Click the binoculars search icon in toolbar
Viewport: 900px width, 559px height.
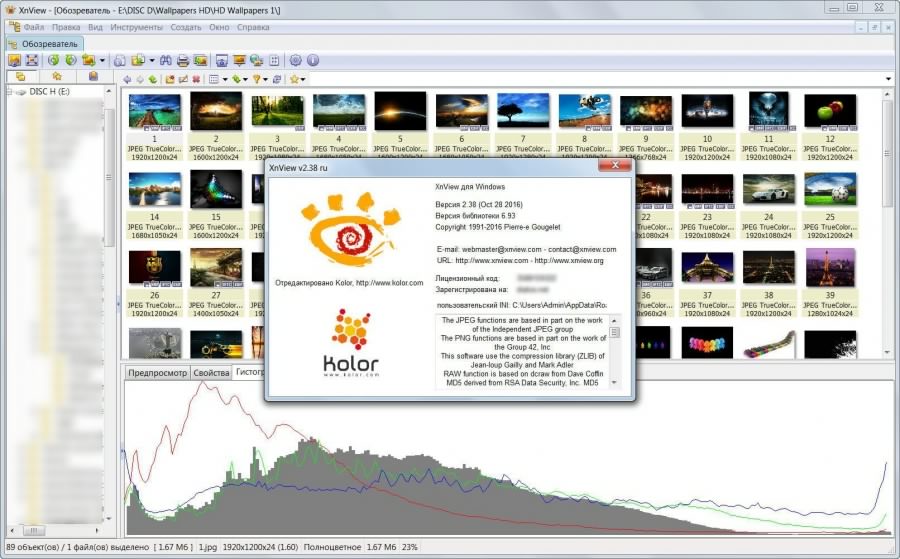point(163,60)
